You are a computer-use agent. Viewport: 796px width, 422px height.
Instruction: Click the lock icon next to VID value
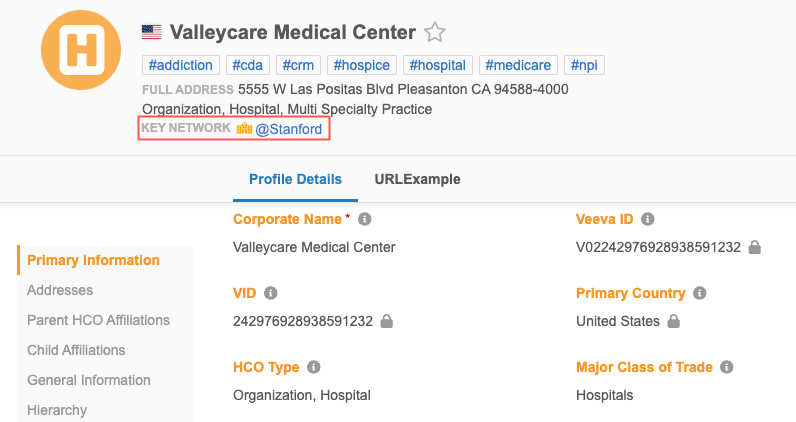point(387,322)
